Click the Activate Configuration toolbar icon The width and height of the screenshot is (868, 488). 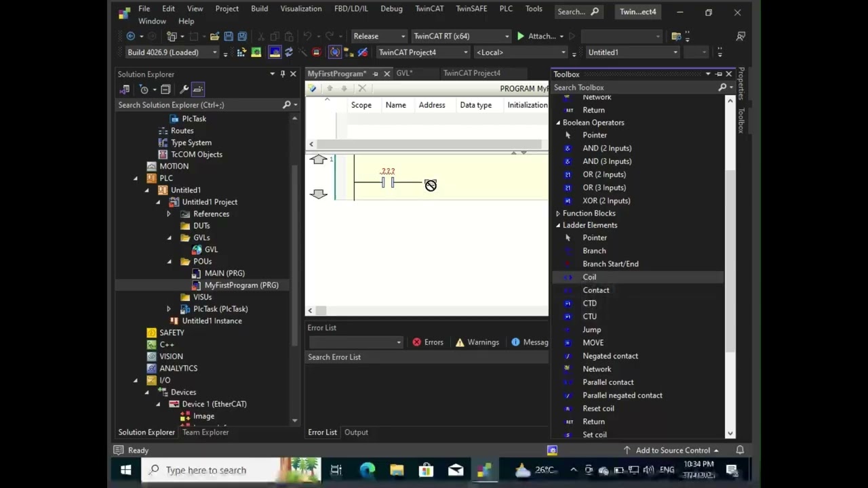pyautogui.click(x=242, y=52)
